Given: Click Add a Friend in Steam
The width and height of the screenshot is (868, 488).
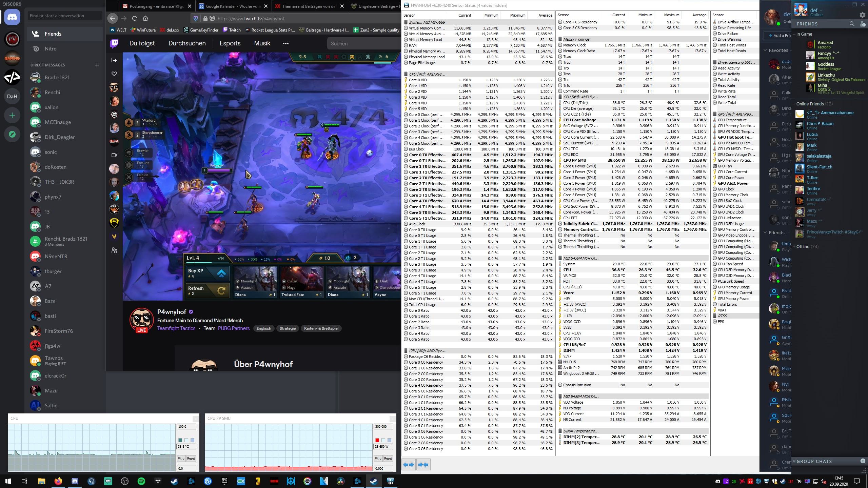Looking at the screenshot, I should 778,36.
